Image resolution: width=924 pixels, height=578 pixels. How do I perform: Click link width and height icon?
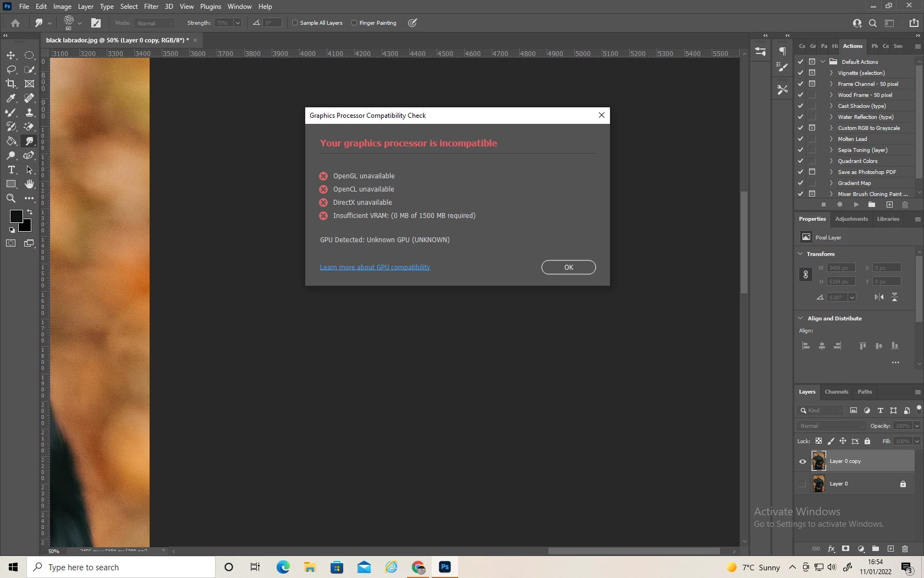coord(805,275)
